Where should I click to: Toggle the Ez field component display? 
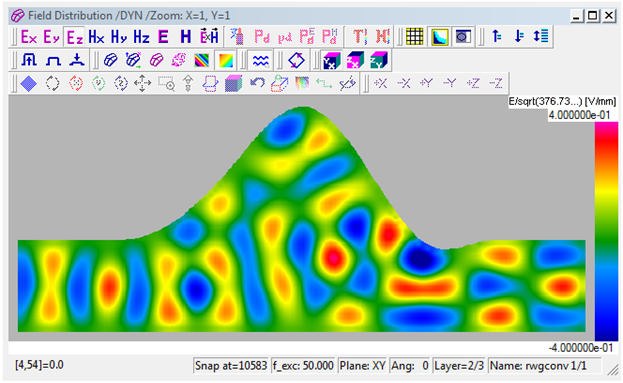pyautogui.click(x=75, y=37)
